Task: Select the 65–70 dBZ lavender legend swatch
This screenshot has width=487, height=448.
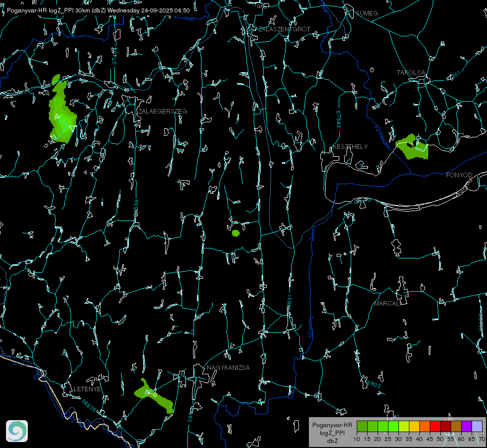Action: pos(477,427)
